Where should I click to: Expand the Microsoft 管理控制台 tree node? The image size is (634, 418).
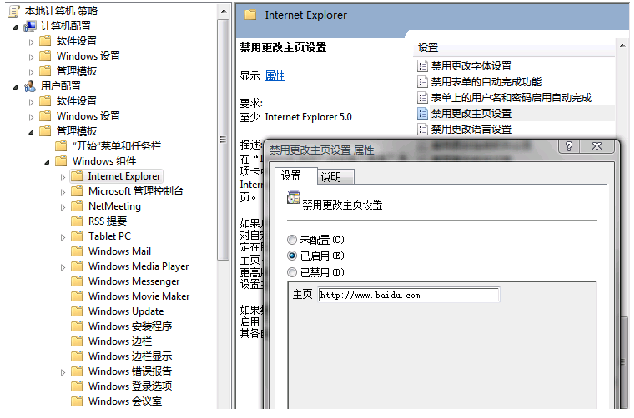[x=64, y=191]
